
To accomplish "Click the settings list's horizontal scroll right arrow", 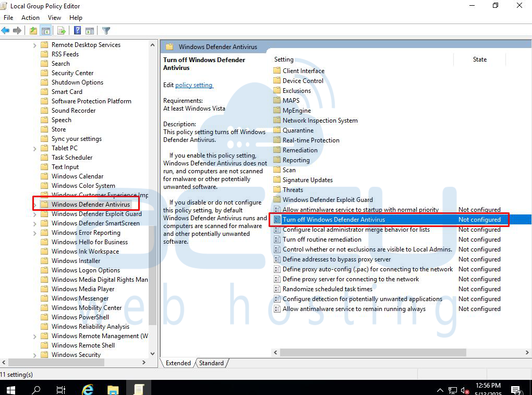I will click(x=527, y=353).
